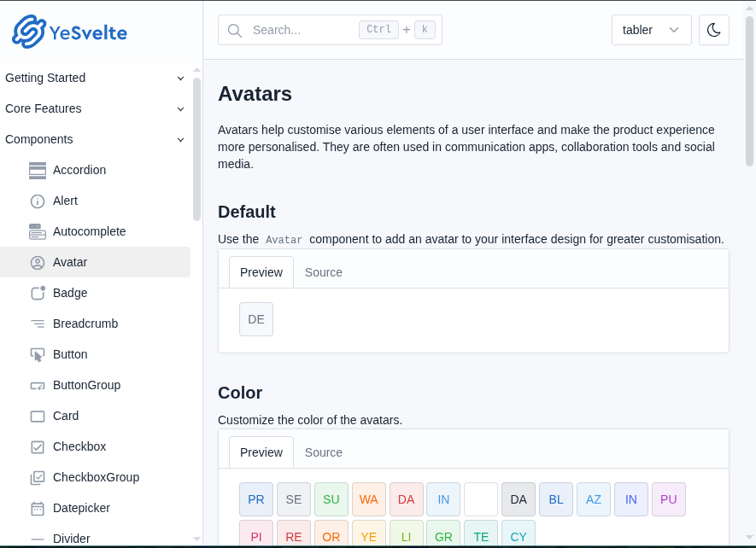Click the Avatar user-circle icon
The height and width of the screenshot is (548, 756).
[x=38, y=263]
